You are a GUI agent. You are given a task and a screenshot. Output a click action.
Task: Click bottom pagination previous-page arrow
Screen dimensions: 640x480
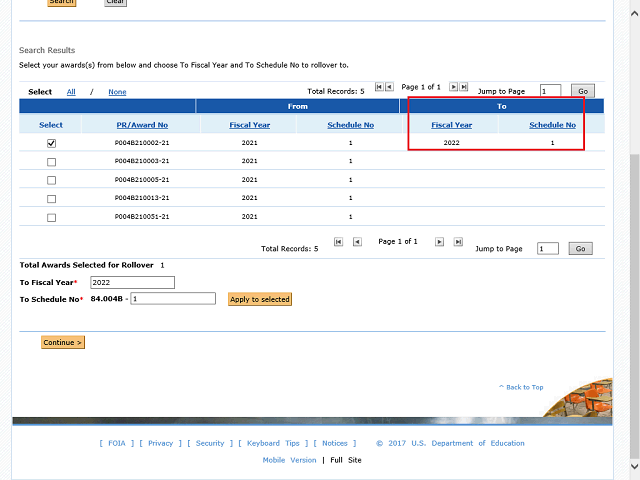pyautogui.click(x=356, y=242)
